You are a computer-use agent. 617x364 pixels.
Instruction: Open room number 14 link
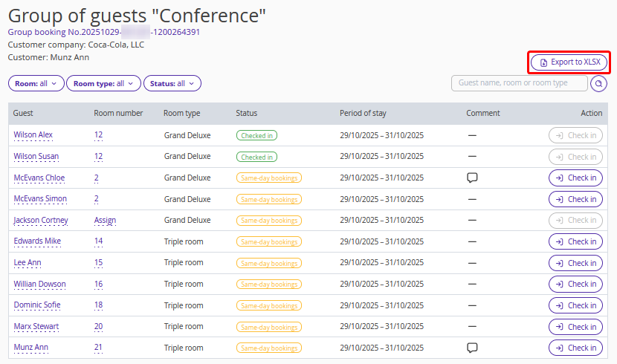98,241
